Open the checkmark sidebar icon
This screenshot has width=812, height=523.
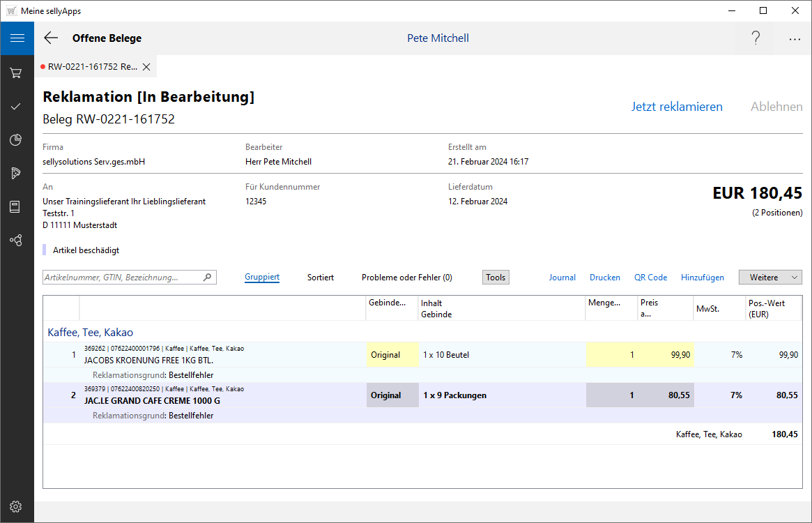tap(16, 106)
